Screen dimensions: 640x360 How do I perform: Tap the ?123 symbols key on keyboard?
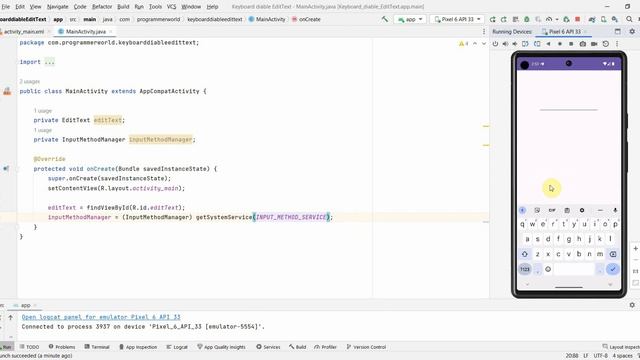[x=525, y=269]
